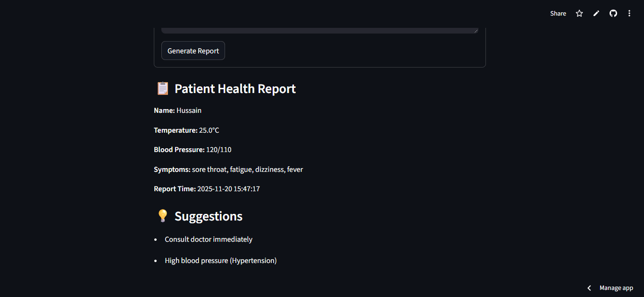Image resolution: width=644 pixels, height=297 pixels.
Task: Click the left chevron beside Manage app
Action: tap(589, 288)
